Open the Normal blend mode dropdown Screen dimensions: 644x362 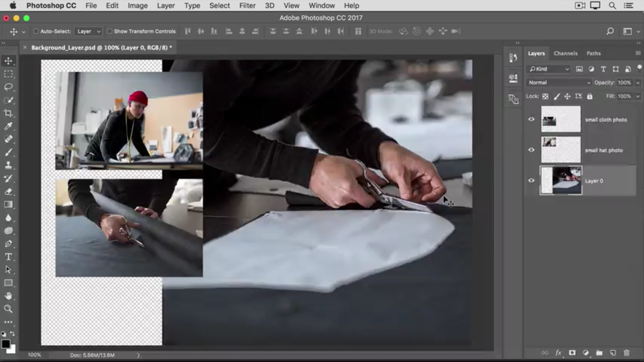pyautogui.click(x=559, y=82)
